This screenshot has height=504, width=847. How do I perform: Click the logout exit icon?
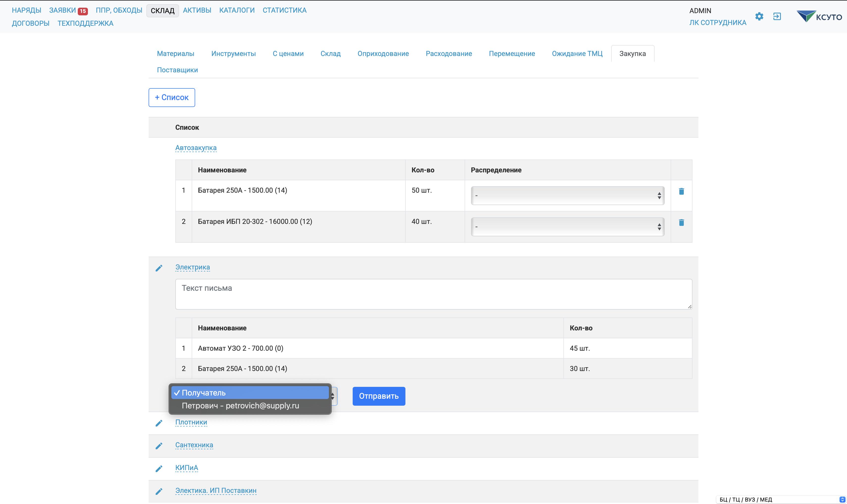coord(777,16)
